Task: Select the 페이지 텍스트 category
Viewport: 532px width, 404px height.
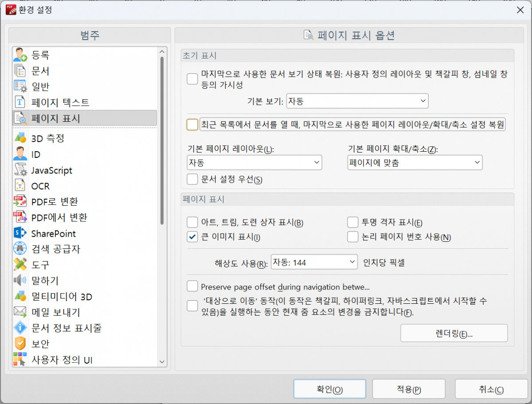Action: (x=60, y=102)
